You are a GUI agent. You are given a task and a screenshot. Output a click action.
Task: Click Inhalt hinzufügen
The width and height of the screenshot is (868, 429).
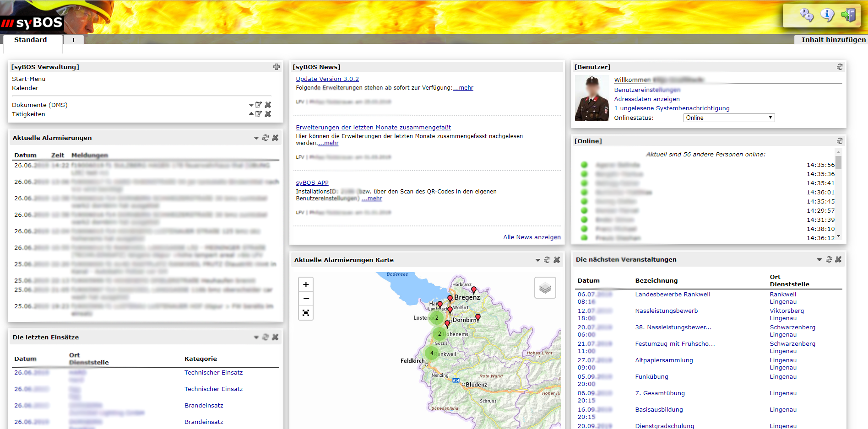tap(834, 40)
